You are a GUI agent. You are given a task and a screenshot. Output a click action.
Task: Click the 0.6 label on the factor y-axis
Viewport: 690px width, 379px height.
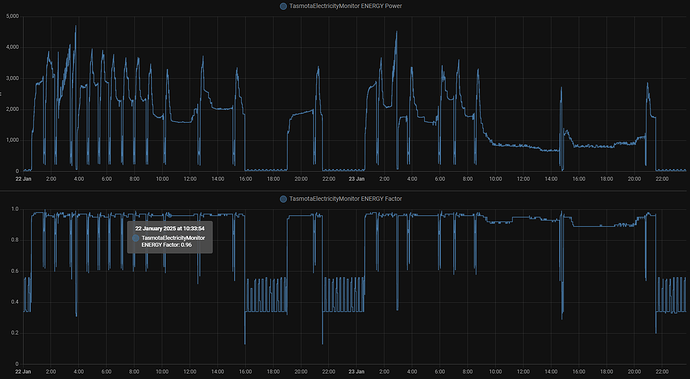click(x=15, y=271)
